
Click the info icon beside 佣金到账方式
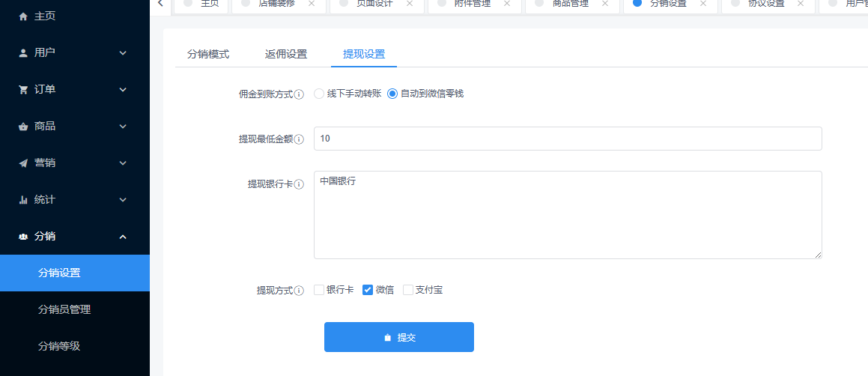(x=299, y=94)
